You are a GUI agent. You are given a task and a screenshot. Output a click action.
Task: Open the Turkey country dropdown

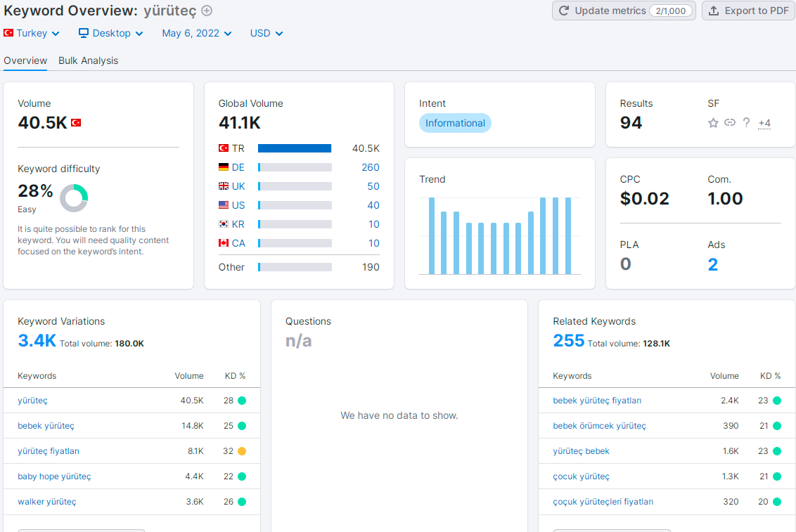[32, 34]
